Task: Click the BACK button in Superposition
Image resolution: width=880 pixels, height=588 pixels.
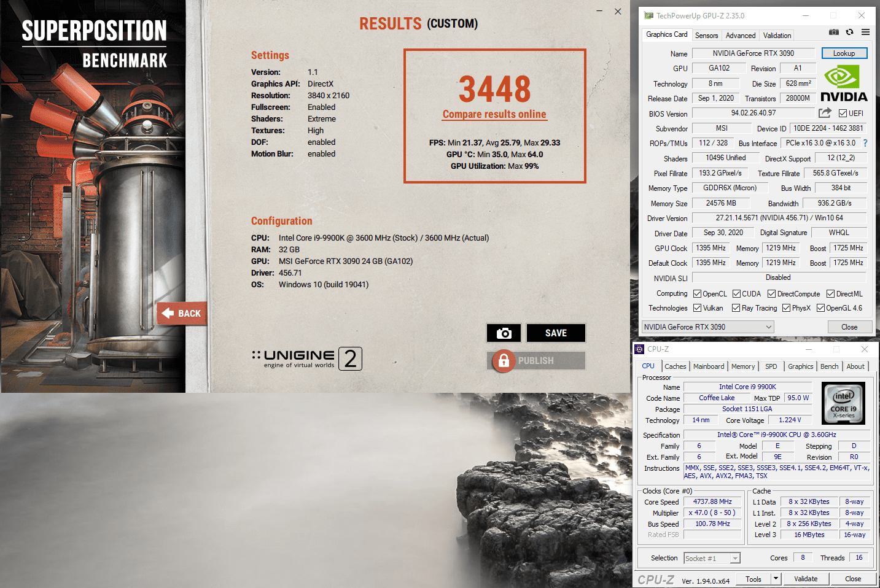Action: tap(182, 313)
